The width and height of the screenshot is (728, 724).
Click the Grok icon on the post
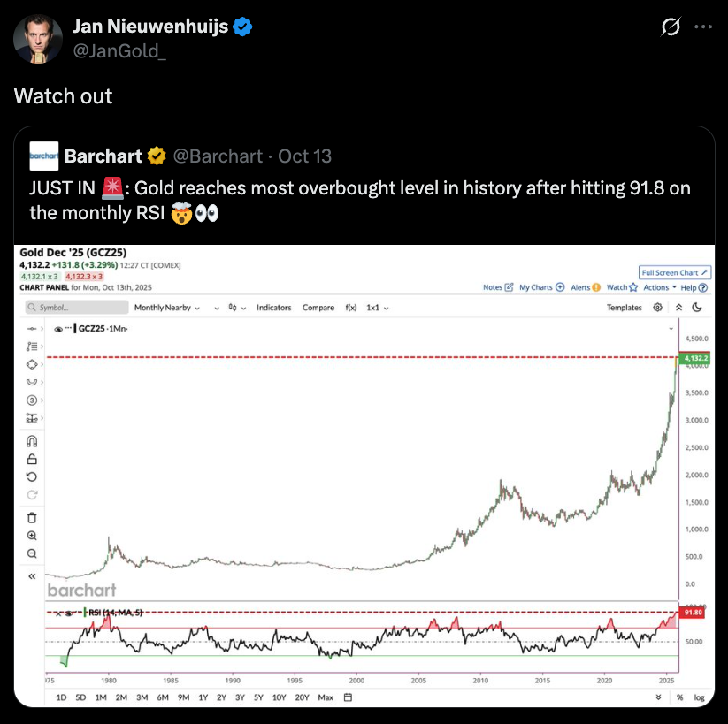point(671,27)
